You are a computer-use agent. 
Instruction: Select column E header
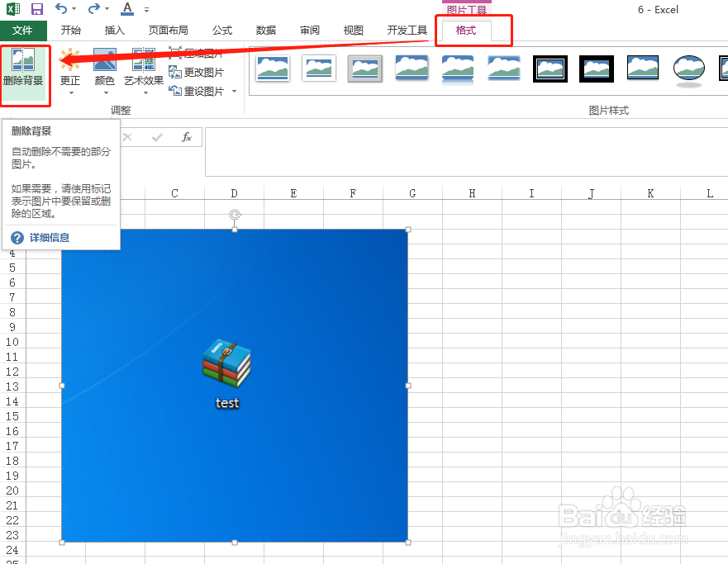pyautogui.click(x=293, y=193)
